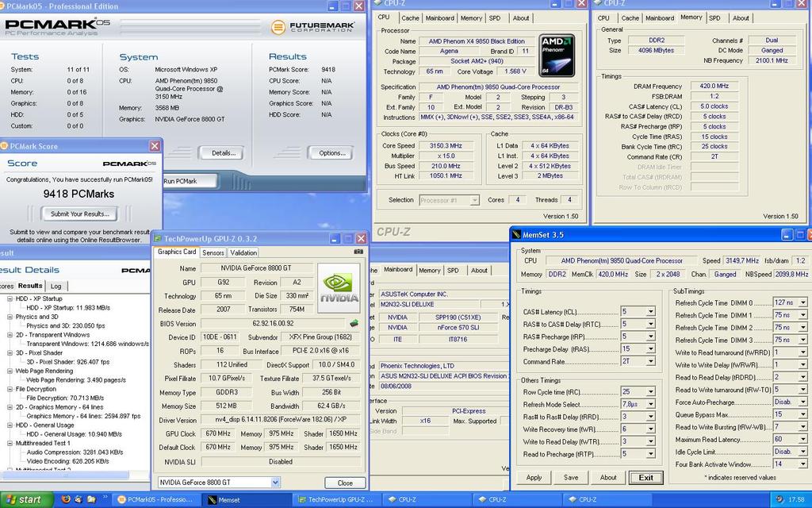Collapse the HDD - General Usage tree node
Image resolution: width=812 pixels, height=508 pixels.
click(x=10, y=425)
